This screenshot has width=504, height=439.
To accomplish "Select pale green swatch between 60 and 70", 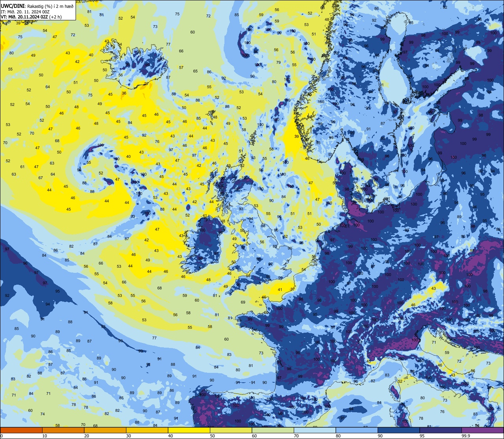I will click(x=273, y=430).
